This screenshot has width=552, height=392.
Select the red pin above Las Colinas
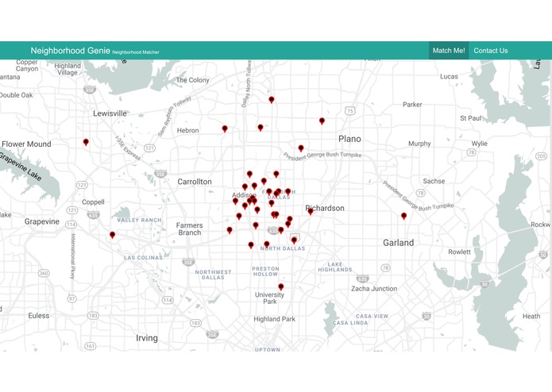pos(112,235)
